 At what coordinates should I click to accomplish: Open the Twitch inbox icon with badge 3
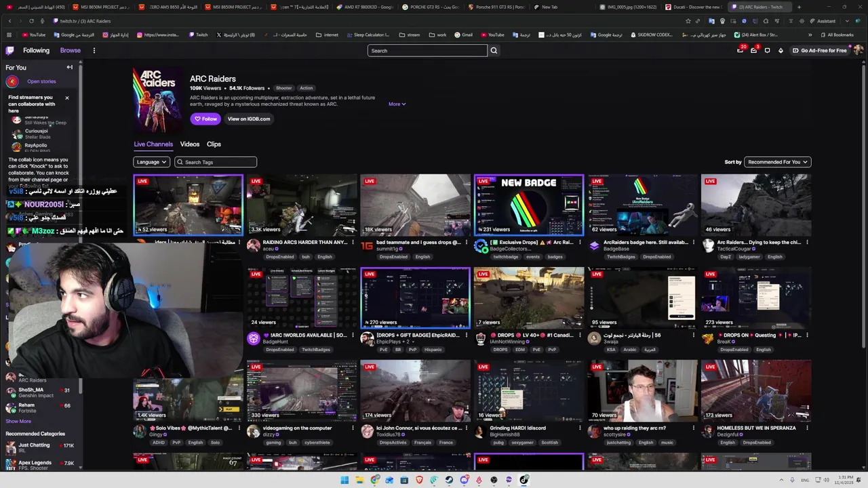click(x=753, y=50)
